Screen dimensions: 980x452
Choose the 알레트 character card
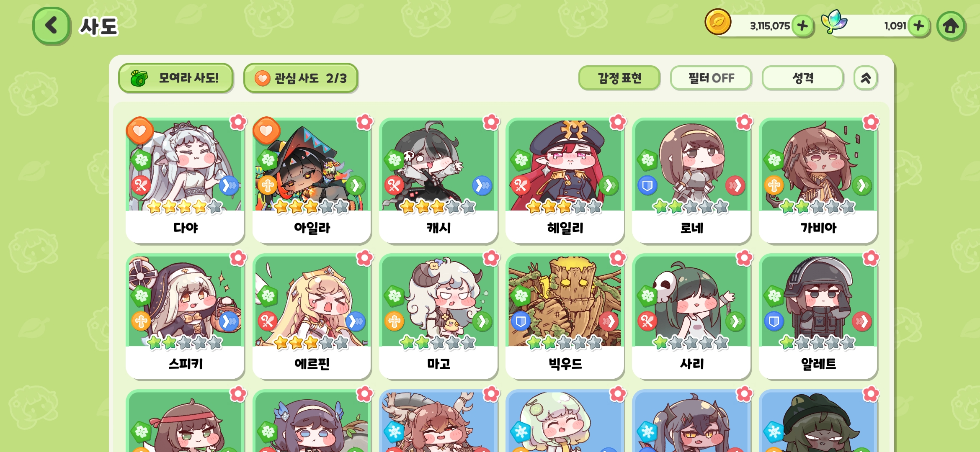818,317
